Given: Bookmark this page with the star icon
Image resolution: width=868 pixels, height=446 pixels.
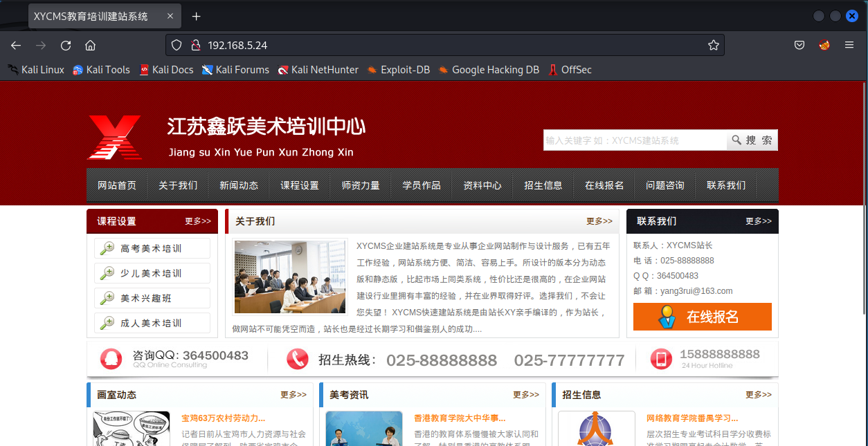Looking at the screenshot, I should [714, 45].
